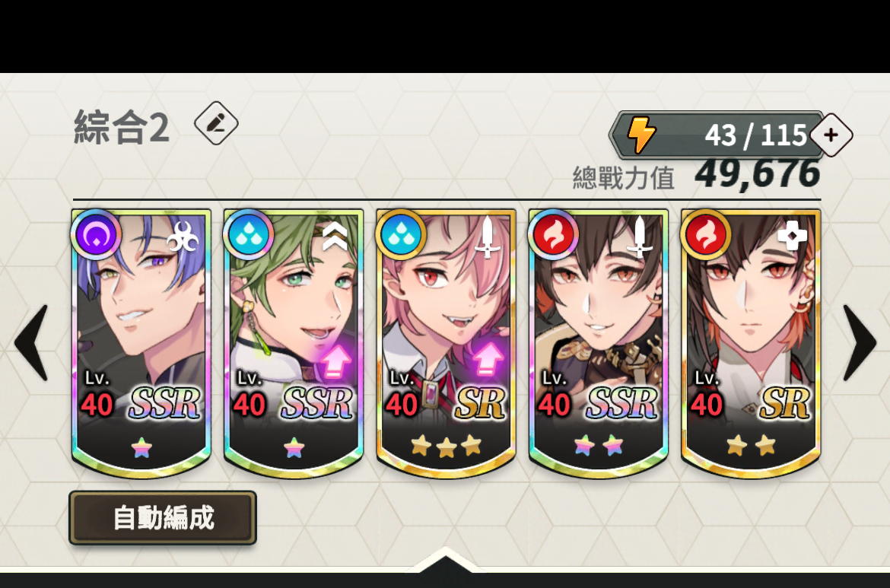This screenshot has width=890, height=588.
Task: Select the purple-haired SSR character card
Action: (x=141, y=343)
